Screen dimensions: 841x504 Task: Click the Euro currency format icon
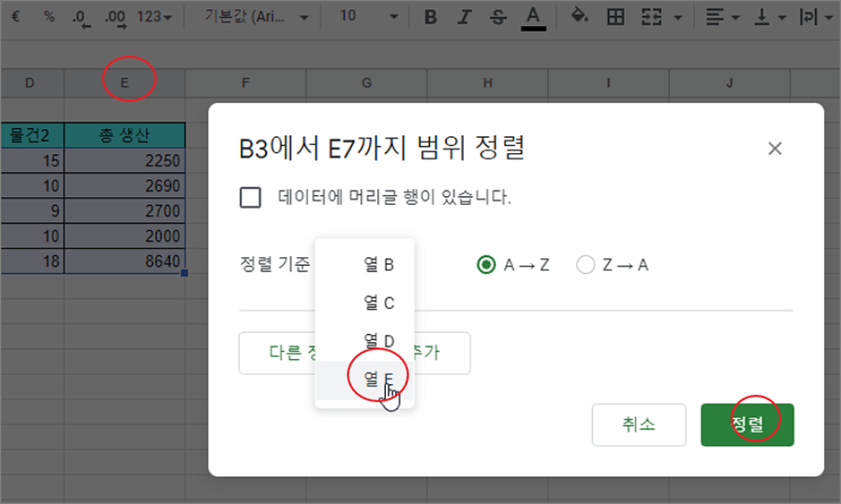(x=16, y=16)
